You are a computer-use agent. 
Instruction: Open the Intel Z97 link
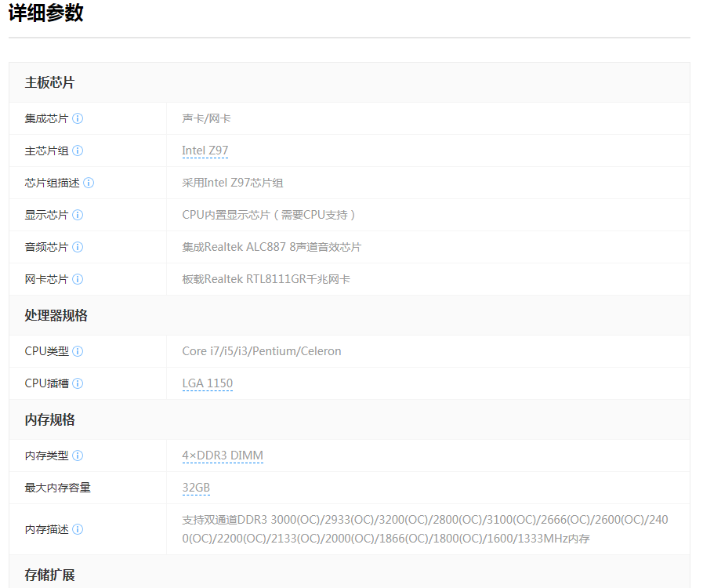coord(205,151)
